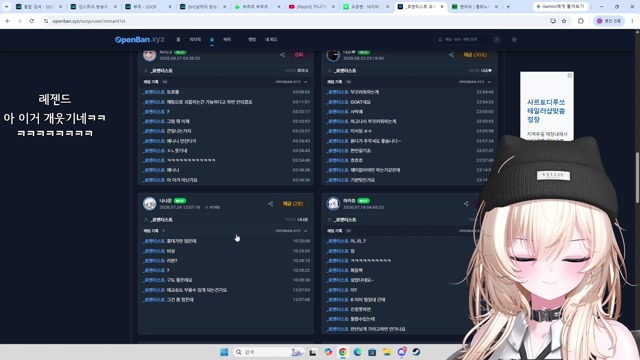Open the '내 피드' nav item
640x360 pixels.
(271, 40)
